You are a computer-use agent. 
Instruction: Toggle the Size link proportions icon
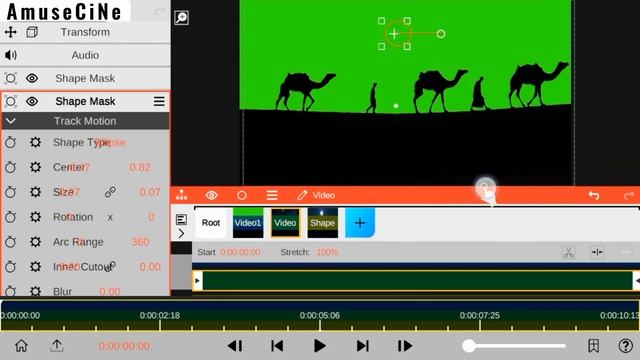pos(110,192)
